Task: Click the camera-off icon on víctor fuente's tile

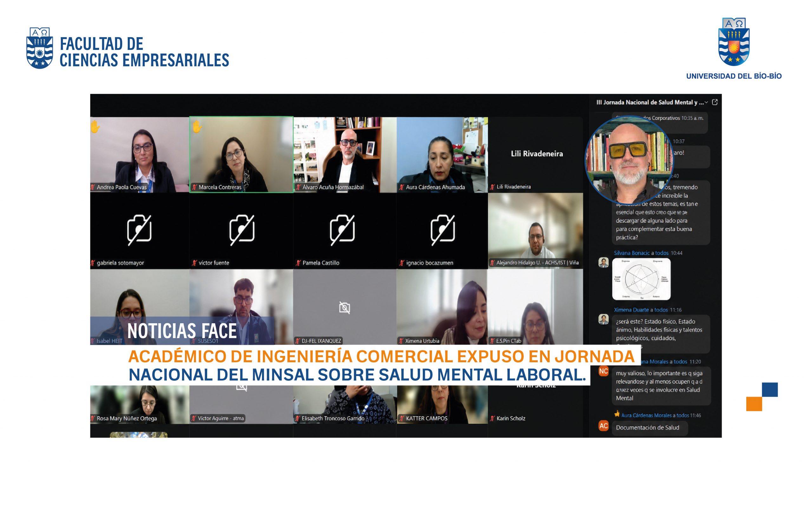Action: pos(242,230)
